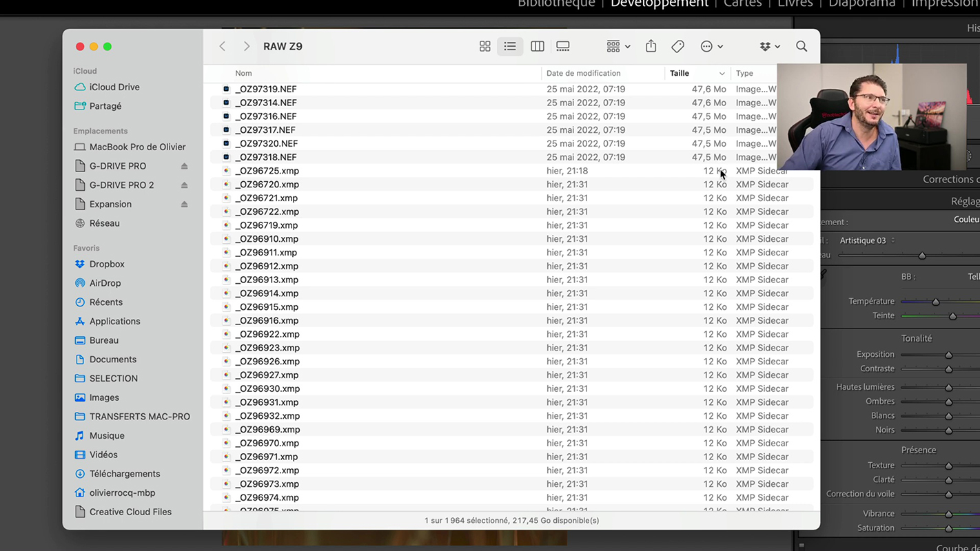Open the Dropbox toolbar dropdown
Viewport: 980px width, 551px height.
770,46
